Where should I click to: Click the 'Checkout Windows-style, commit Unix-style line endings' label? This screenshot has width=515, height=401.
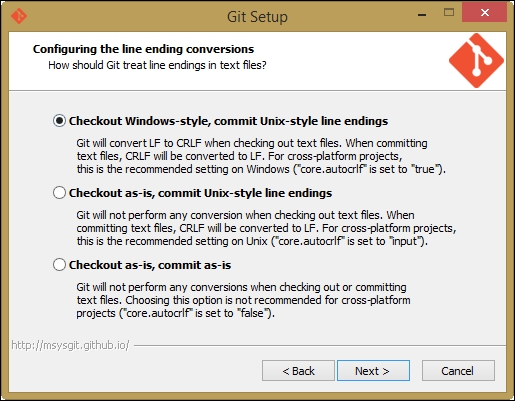228,121
